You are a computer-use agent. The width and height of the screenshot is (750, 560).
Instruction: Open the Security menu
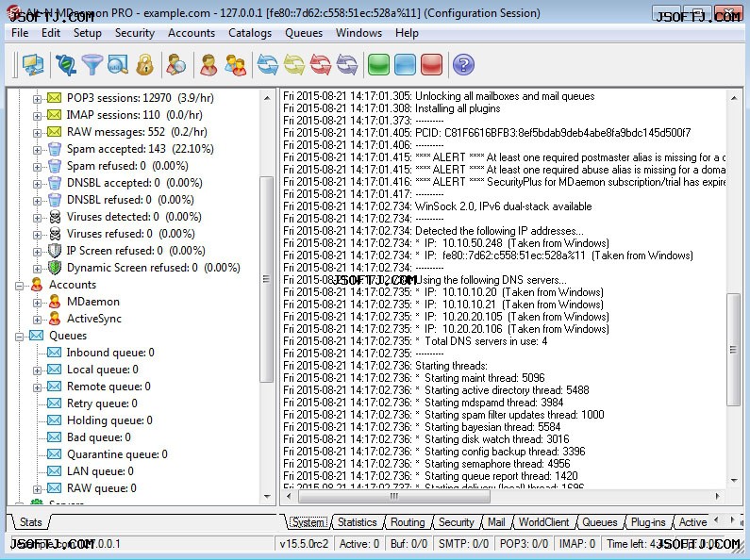(134, 33)
